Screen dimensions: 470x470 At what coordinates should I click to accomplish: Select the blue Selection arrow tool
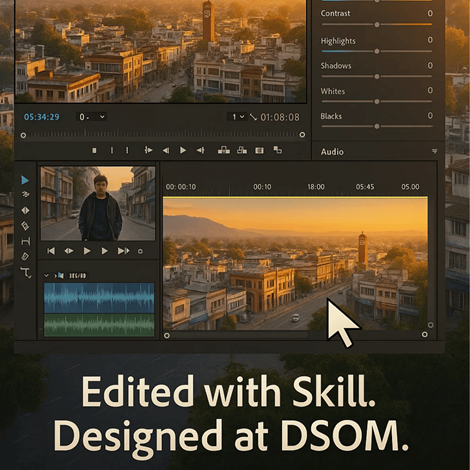(x=25, y=180)
